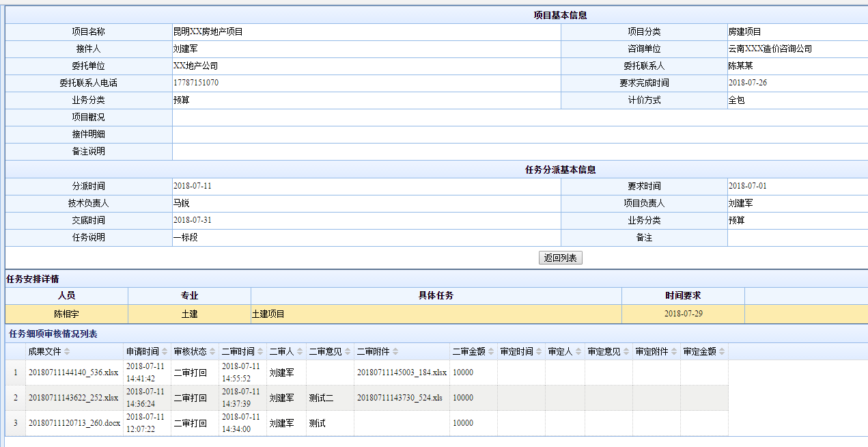This screenshot has height=447, width=868.
Task: Sort the 审核状态 column via its icon
Action: [212, 352]
